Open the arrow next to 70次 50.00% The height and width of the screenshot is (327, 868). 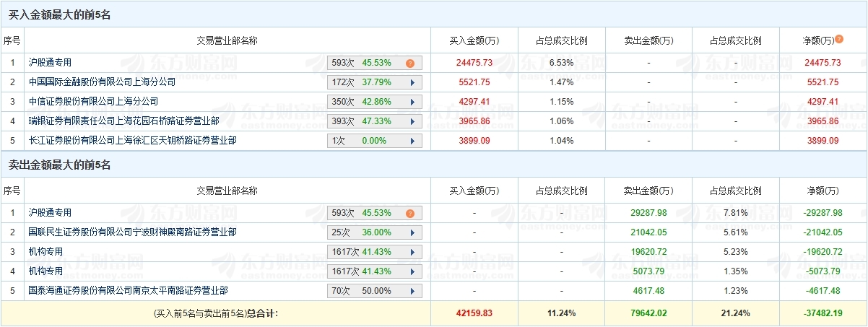point(412,292)
